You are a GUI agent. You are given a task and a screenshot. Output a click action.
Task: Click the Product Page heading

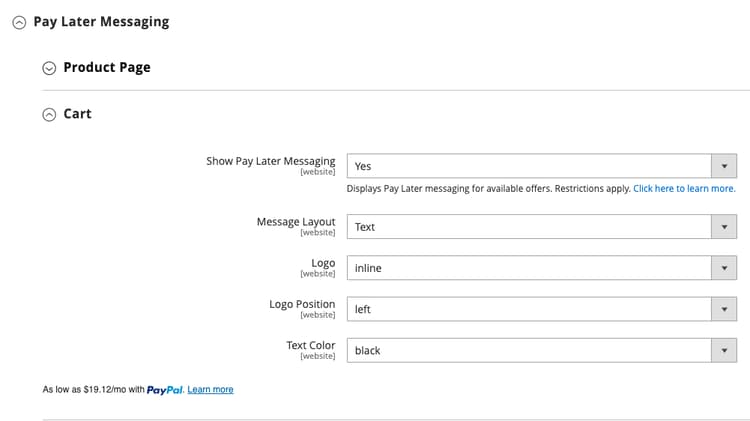(107, 67)
